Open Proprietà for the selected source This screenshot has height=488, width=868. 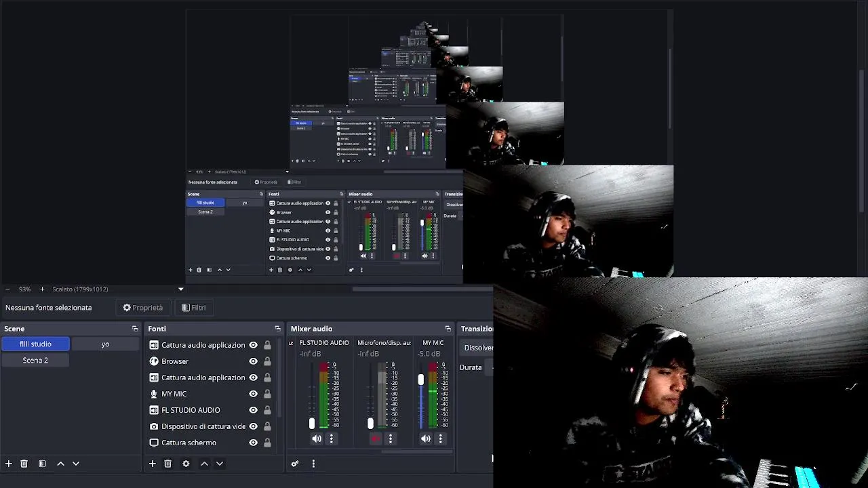tap(142, 308)
